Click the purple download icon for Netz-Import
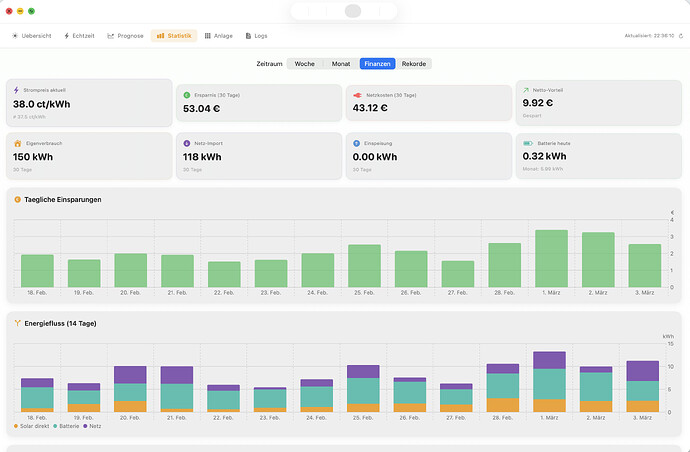Image resolution: width=690 pixels, height=452 pixels. coord(187,143)
